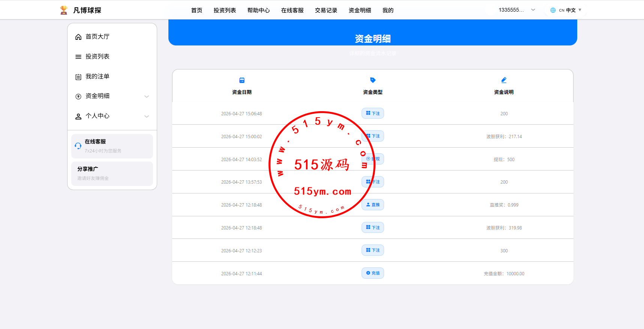Click the list icon beside 投资列表
The width and height of the screenshot is (644, 329).
(78, 57)
